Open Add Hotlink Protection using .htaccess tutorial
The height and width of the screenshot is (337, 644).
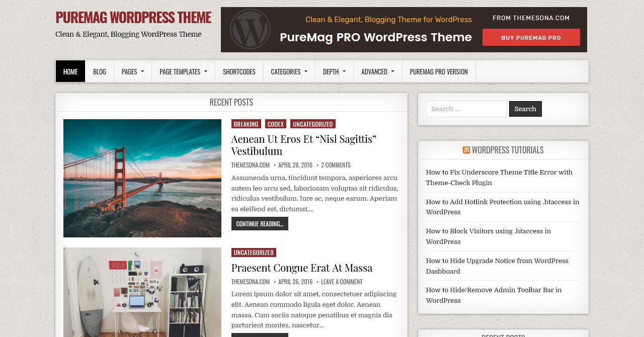[503, 207]
